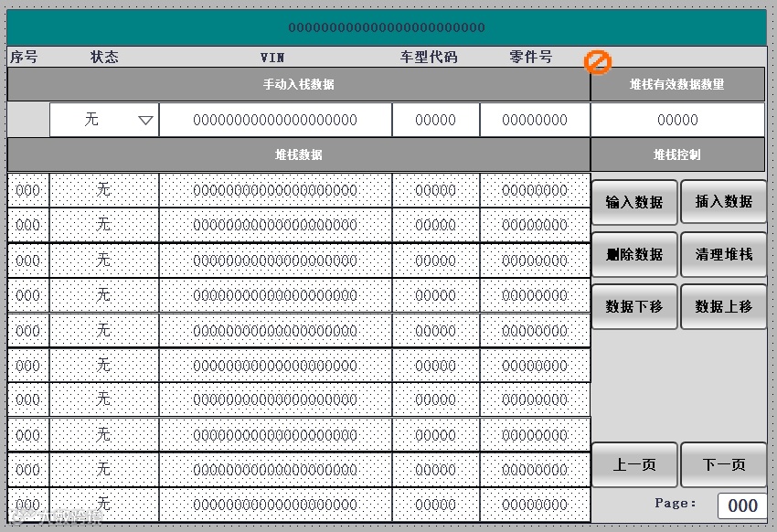Select the manual entry 车型代码 input field
Screen dimensions: 777x532
(435, 120)
